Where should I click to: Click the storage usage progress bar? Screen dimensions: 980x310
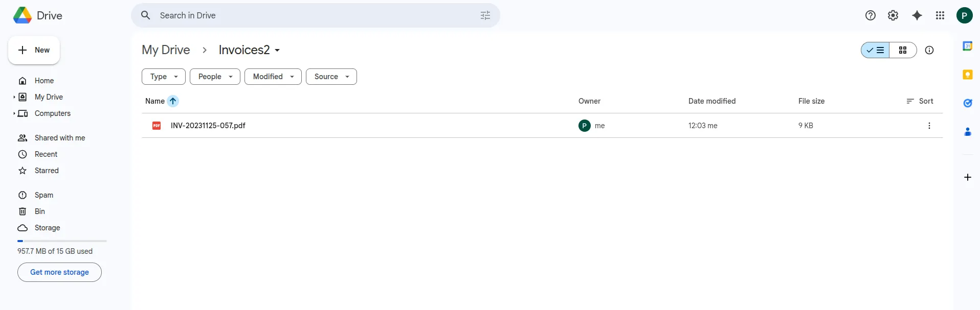pos(62,241)
